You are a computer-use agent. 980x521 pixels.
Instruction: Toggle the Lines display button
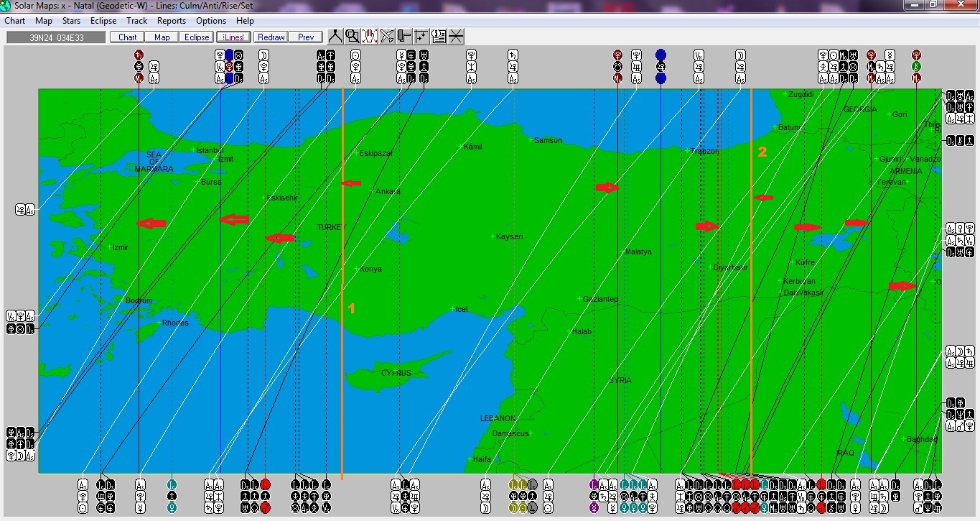(233, 37)
